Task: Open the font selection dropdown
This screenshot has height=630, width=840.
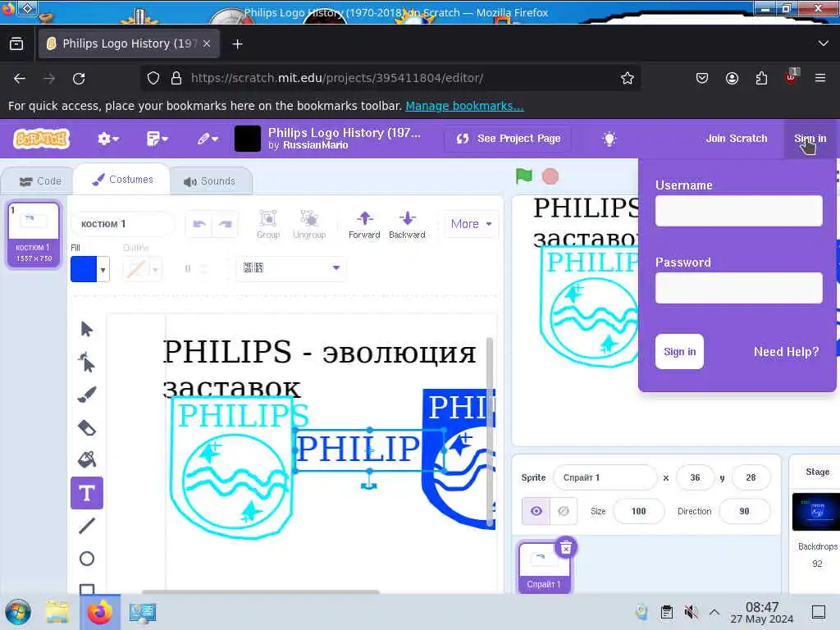Action: click(291, 268)
